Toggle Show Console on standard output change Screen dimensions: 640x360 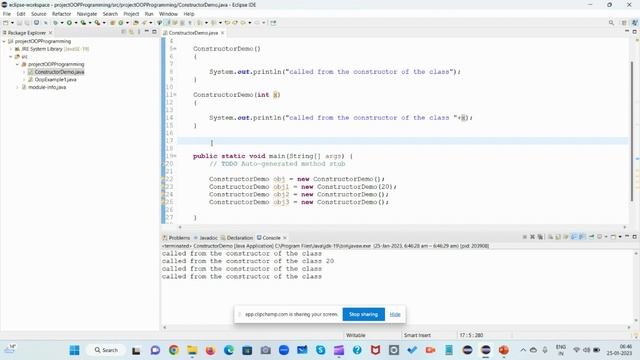pyautogui.click(x=574, y=237)
